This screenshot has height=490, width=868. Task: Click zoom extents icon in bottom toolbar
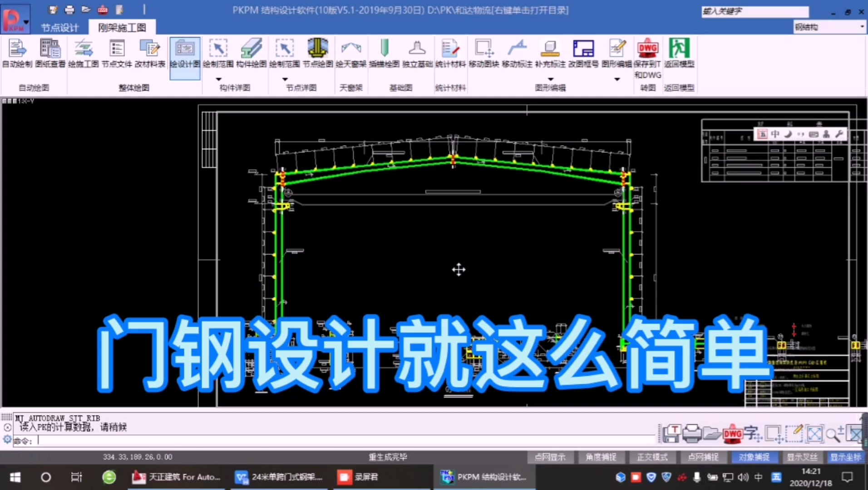pos(814,434)
